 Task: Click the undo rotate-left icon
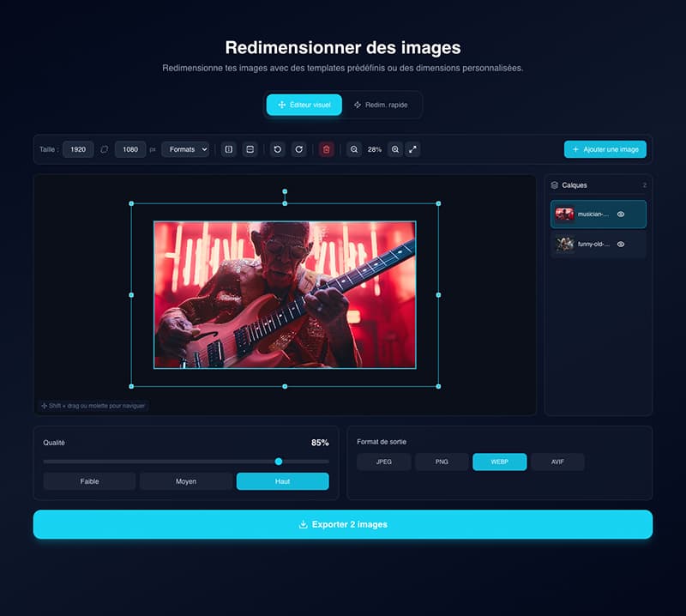tap(277, 149)
